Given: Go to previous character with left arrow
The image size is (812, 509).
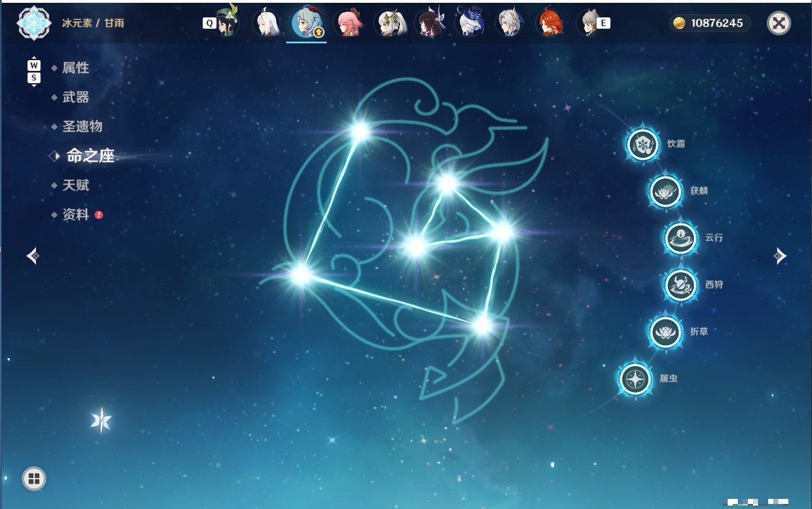Looking at the screenshot, I should click(x=33, y=256).
